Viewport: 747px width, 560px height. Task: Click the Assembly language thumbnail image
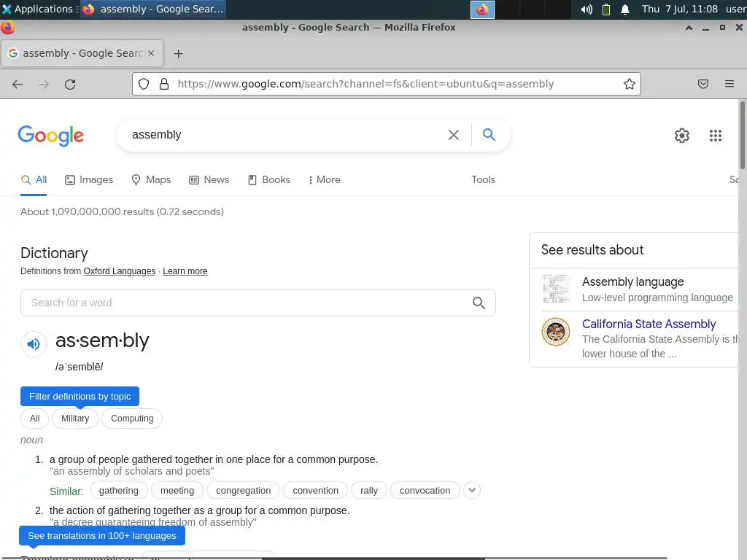pos(556,289)
